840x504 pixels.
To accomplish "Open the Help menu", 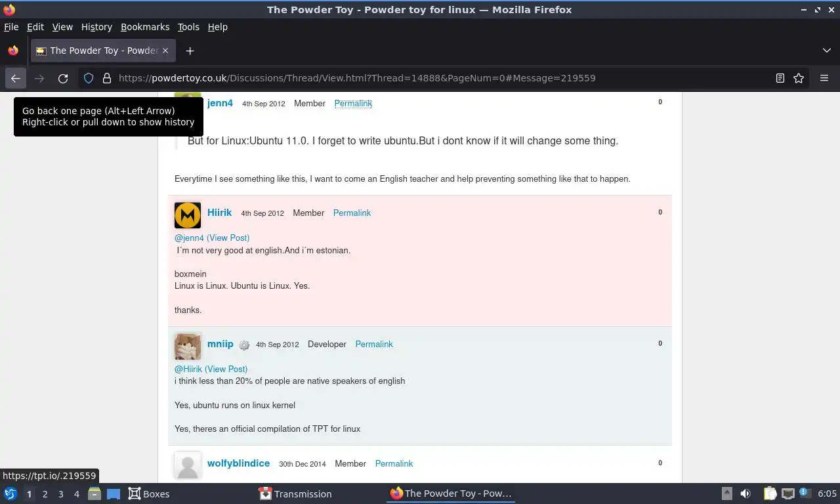I will click(x=217, y=27).
